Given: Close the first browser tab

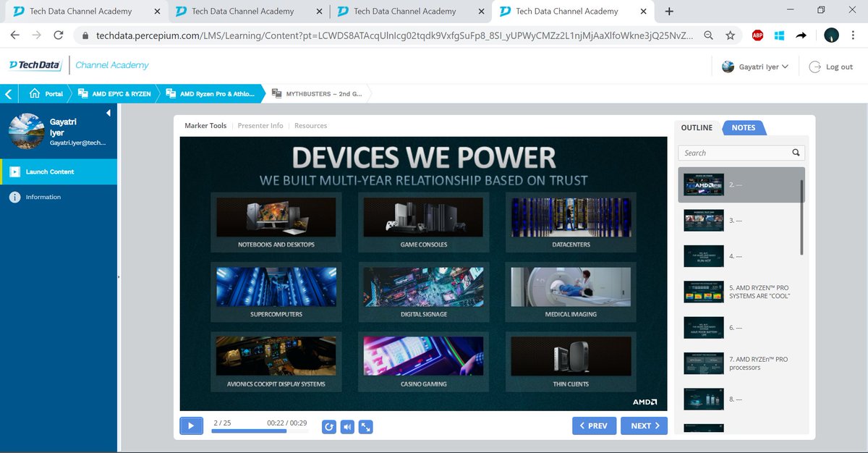Looking at the screenshot, I should [158, 11].
